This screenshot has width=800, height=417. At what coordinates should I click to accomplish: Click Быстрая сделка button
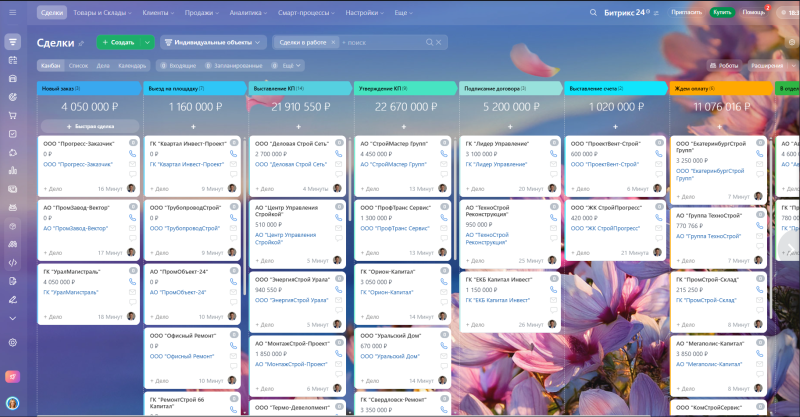pos(90,126)
